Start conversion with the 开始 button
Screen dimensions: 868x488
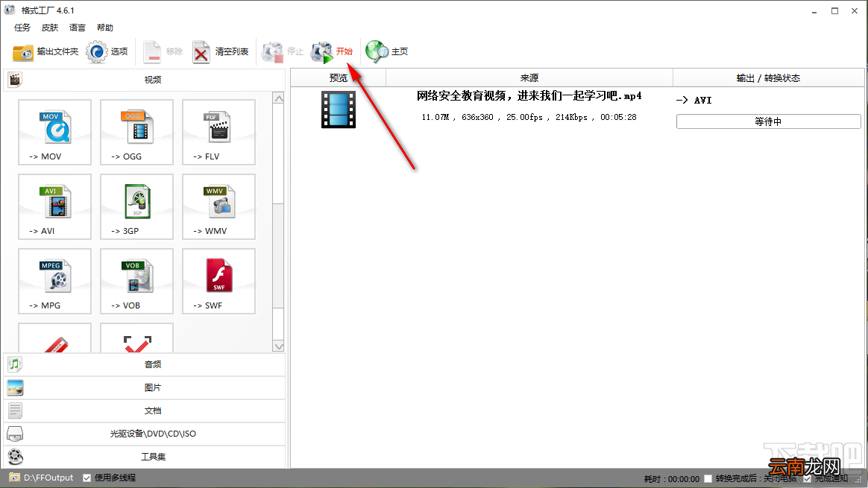point(332,52)
